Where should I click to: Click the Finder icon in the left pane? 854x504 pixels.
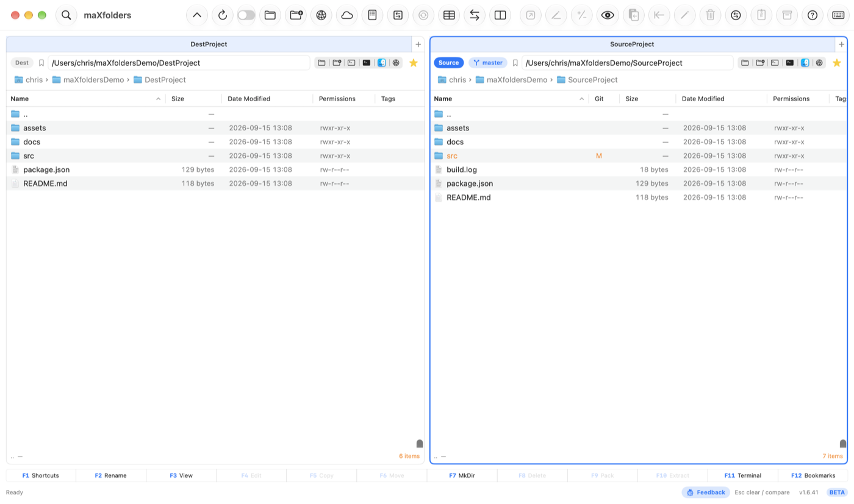381,63
